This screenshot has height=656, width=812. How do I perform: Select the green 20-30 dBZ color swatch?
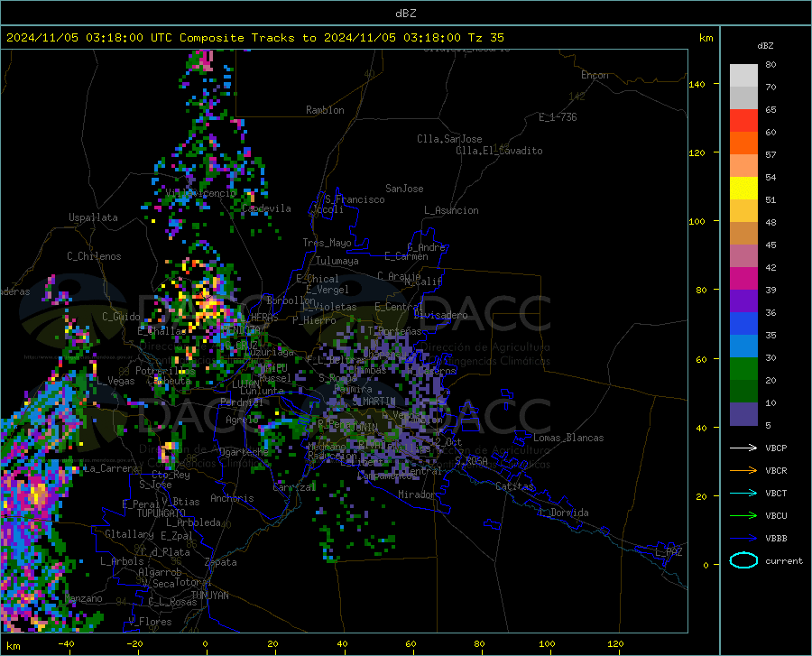pos(743,369)
